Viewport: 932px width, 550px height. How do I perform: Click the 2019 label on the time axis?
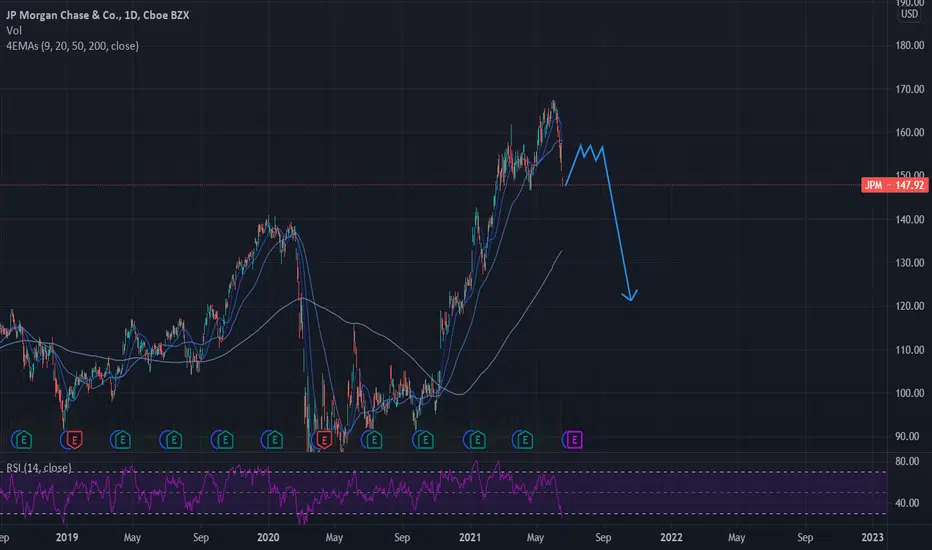(x=67, y=538)
